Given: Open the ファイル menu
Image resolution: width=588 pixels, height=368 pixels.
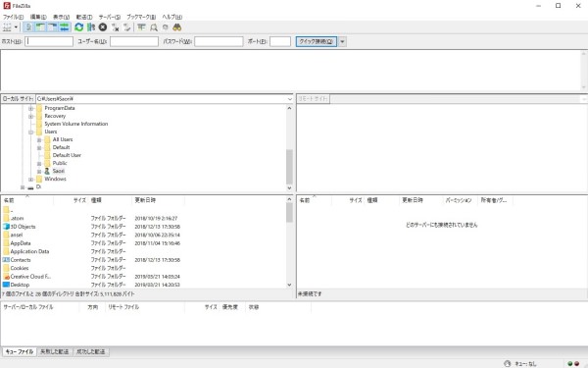Looking at the screenshot, I should tap(13, 17).
